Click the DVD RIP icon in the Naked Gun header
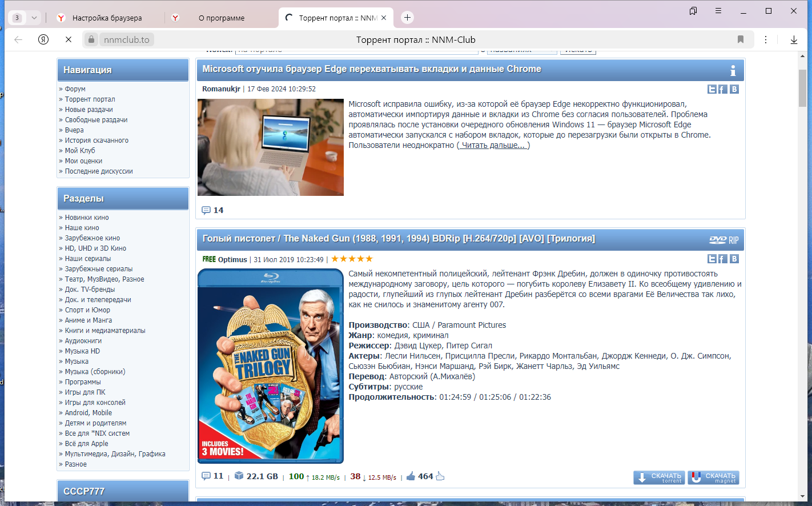This screenshot has width=812, height=506. point(724,240)
